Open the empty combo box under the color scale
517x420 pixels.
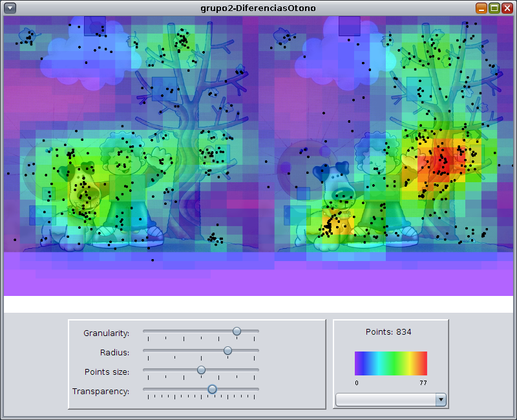click(x=391, y=400)
